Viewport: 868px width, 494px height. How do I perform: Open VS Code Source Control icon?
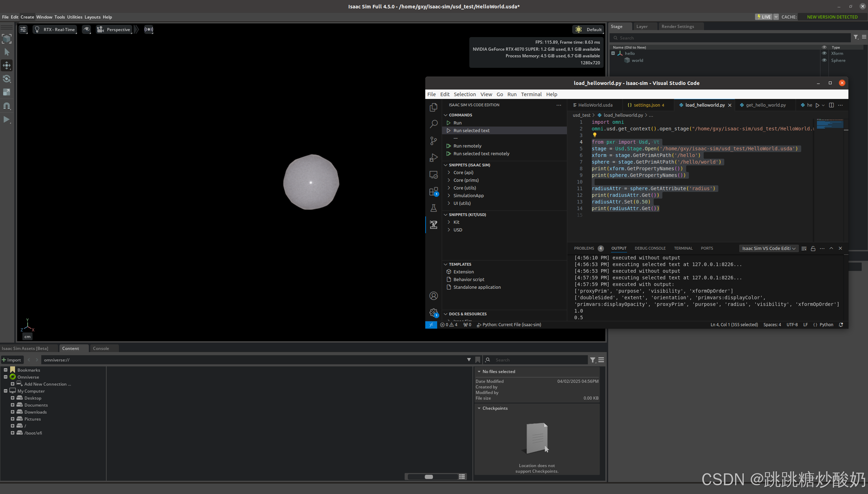(434, 141)
